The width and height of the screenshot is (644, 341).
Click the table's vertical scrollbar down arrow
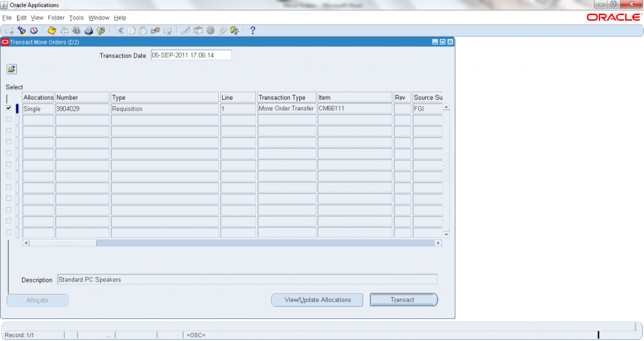[x=447, y=234]
